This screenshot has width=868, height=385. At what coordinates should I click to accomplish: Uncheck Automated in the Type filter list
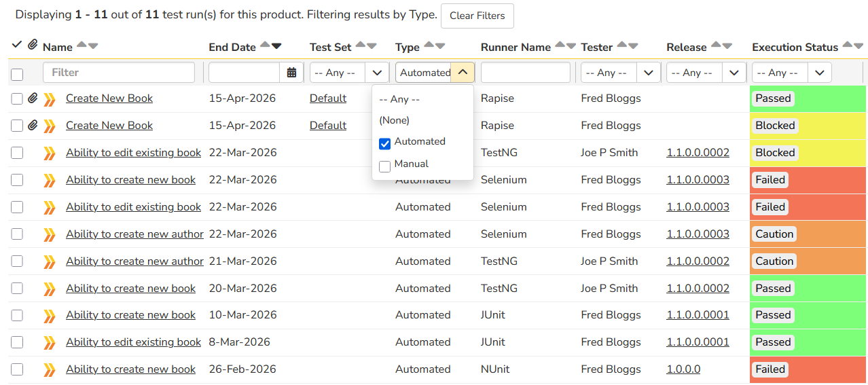pos(384,143)
